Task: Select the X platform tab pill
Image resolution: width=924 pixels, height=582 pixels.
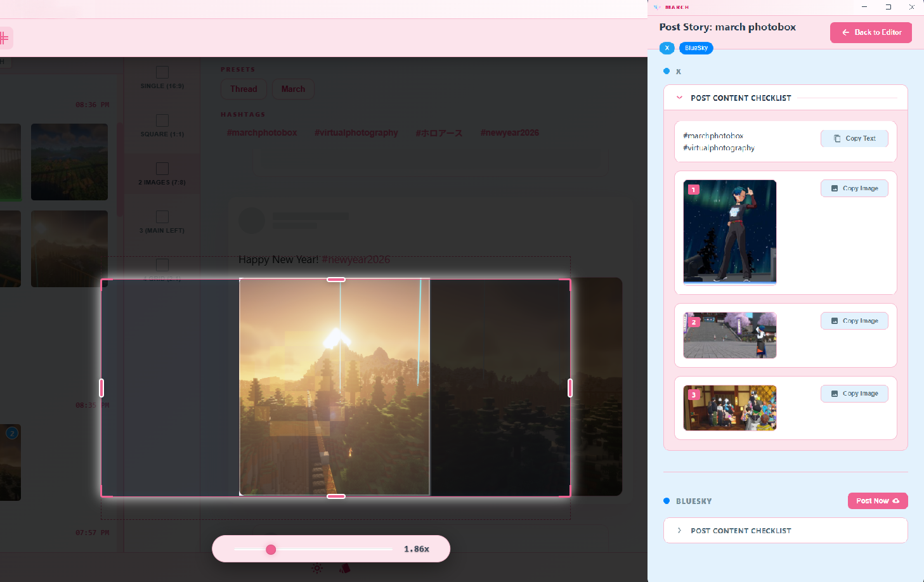Action: click(667, 48)
